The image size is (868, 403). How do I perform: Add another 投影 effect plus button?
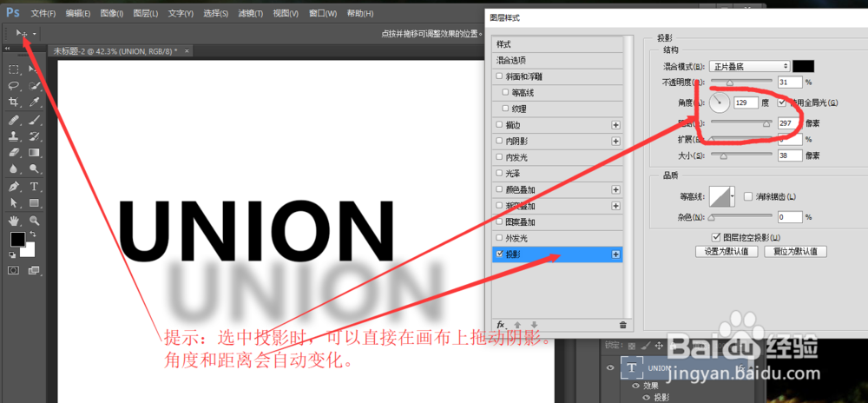click(x=615, y=254)
